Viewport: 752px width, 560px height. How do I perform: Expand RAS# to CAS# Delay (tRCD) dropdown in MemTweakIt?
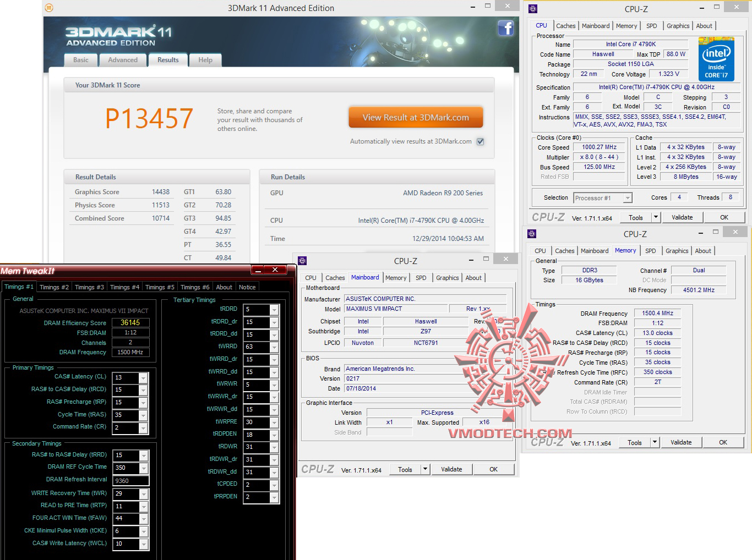143,390
